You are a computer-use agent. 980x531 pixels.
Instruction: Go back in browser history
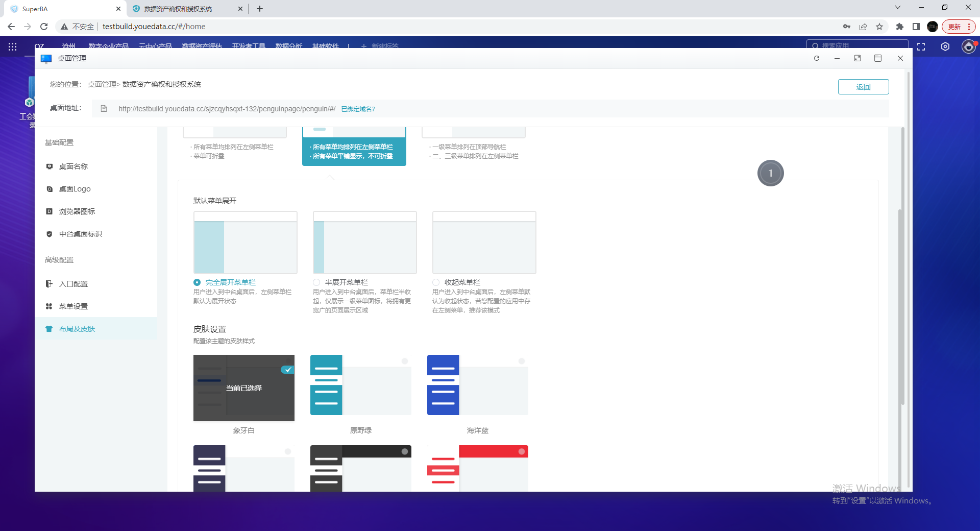click(x=11, y=27)
